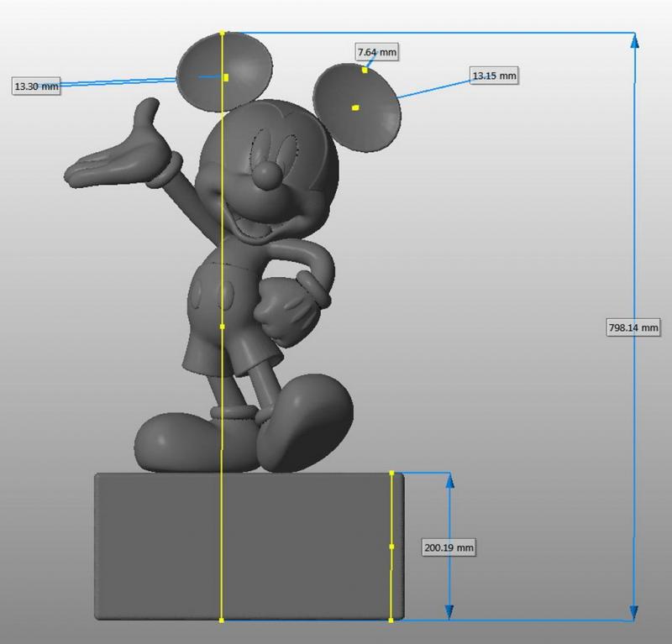Screen dimensions: 672x644
Task: Select yellow handle at bottom right of base
Action: pos(392,620)
